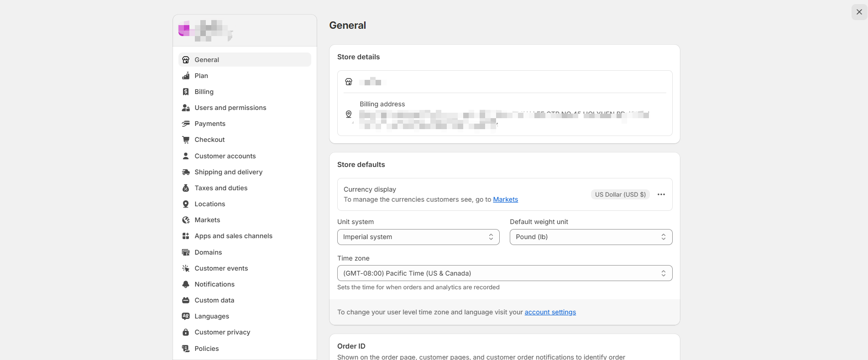Screen dimensions: 868x360
Task: Click the Checkout cart icon
Action: pos(186,140)
